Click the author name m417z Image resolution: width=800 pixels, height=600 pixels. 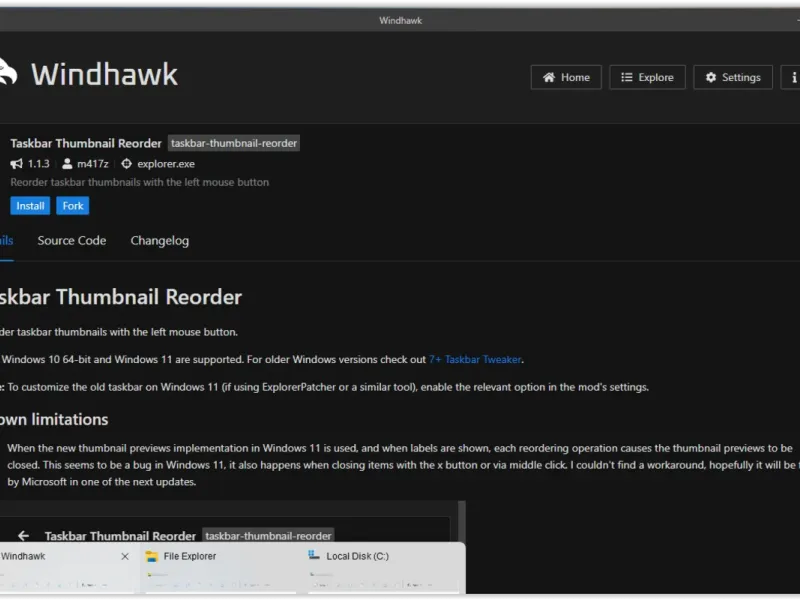tap(93, 164)
